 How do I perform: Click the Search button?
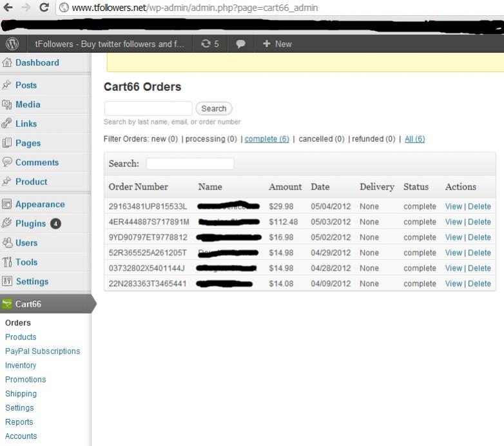coord(214,109)
